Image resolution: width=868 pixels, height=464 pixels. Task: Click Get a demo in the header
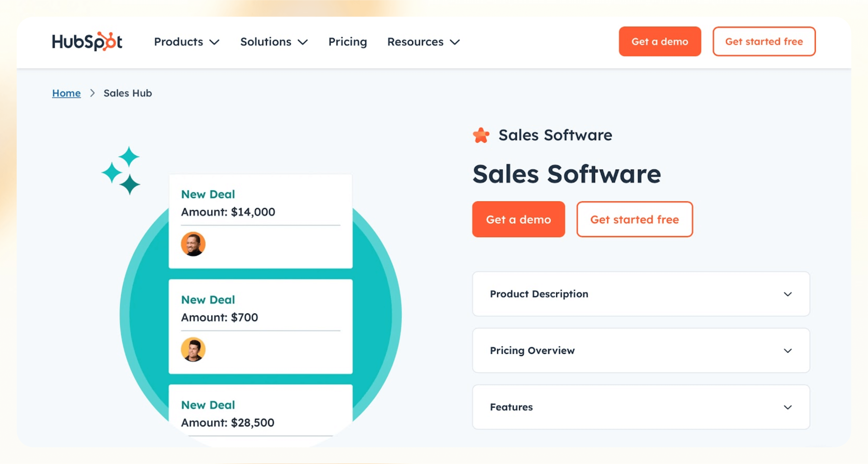[659, 41]
